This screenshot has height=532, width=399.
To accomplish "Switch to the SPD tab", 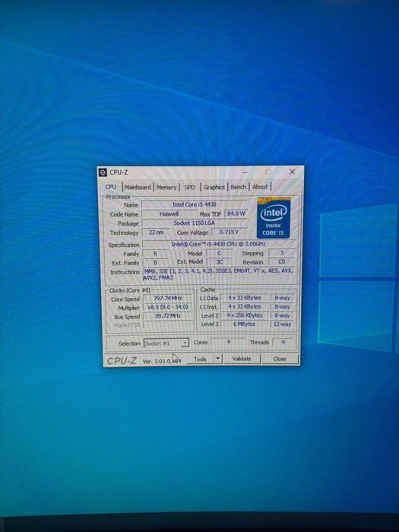I will [190, 187].
